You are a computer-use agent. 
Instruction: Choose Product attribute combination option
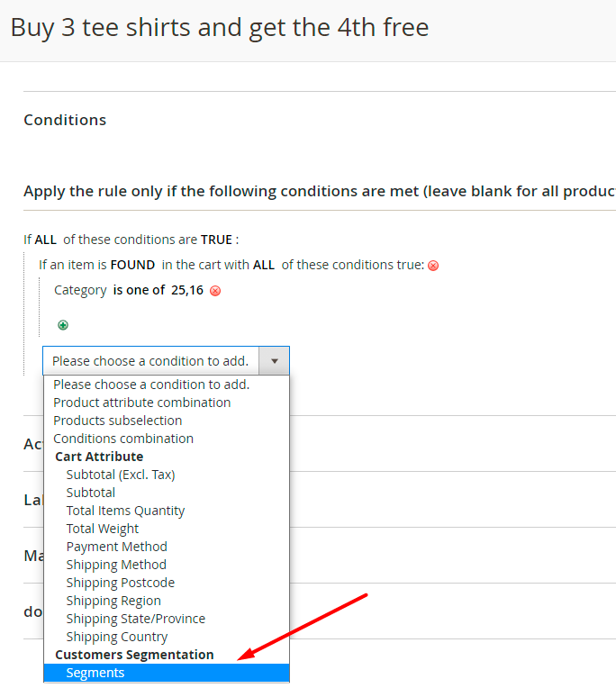[141, 403]
